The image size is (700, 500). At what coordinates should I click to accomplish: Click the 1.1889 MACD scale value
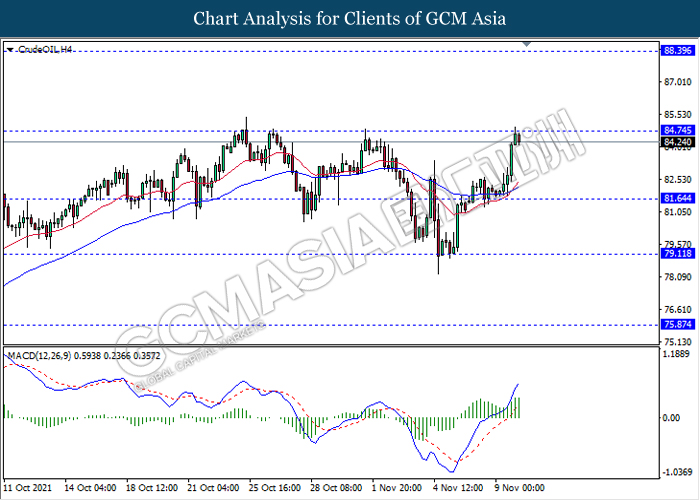[x=678, y=354]
